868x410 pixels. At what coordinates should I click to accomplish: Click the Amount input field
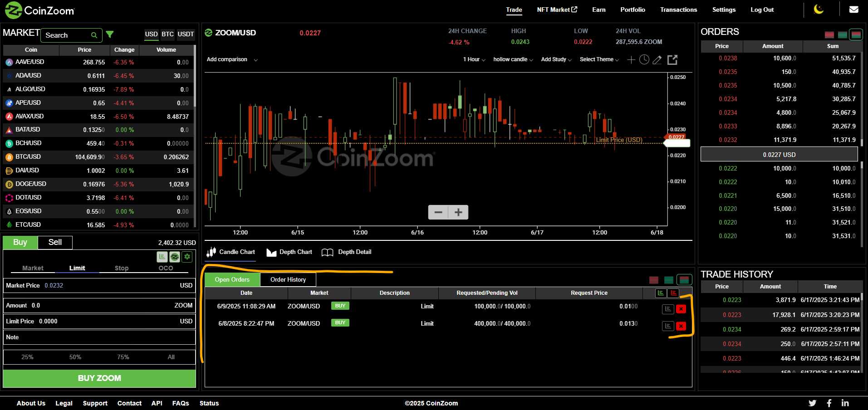point(99,305)
